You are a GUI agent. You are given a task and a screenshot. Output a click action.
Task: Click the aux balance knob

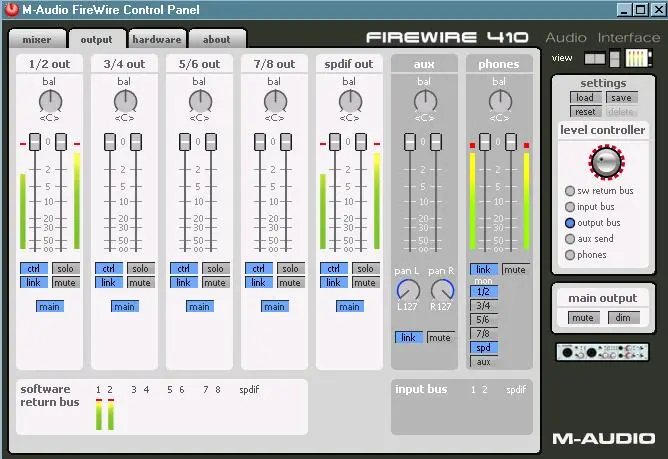[425, 102]
